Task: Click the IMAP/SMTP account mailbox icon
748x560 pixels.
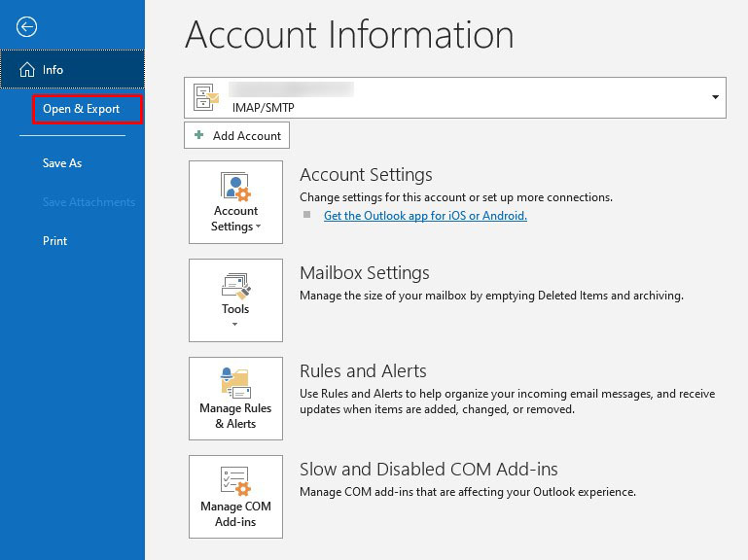Action: click(x=205, y=97)
